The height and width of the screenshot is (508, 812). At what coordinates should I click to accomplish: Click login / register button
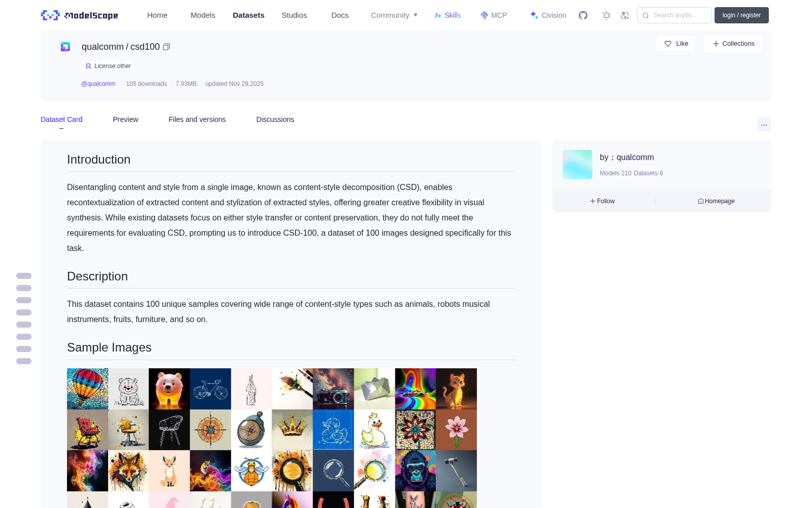pos(741,15)
